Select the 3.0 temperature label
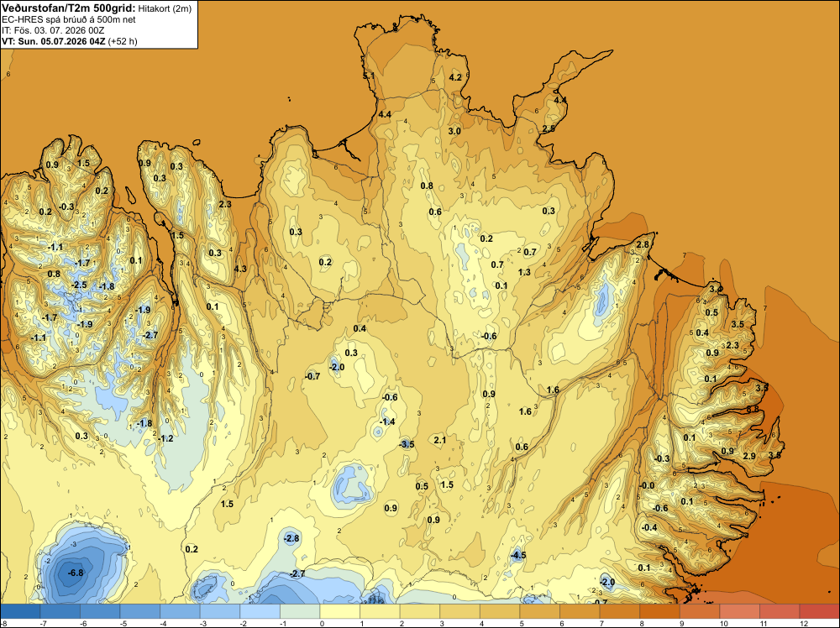Screen dimensions: 840x628 [x=454, y=131]
